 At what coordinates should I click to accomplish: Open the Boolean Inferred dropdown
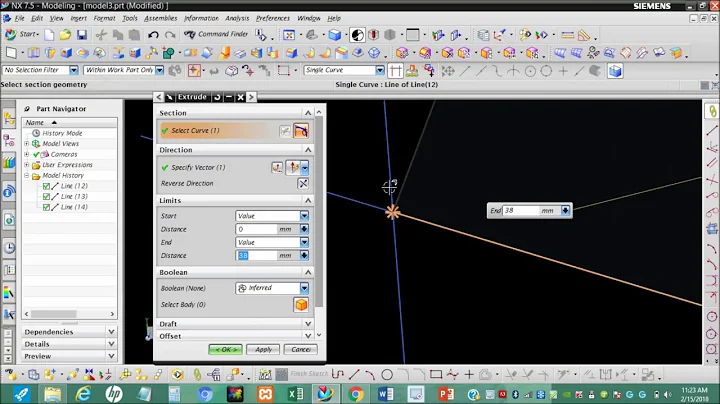click(x=304, y=288)
